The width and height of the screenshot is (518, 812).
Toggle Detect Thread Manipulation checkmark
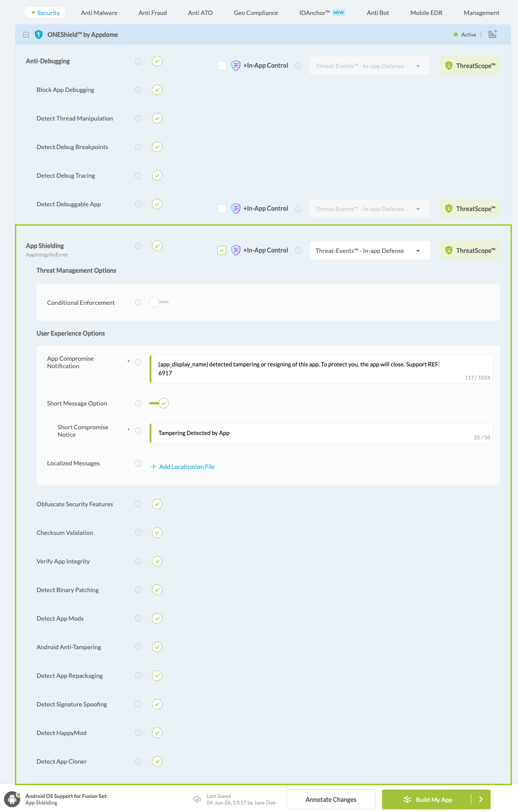pos(157,118)
